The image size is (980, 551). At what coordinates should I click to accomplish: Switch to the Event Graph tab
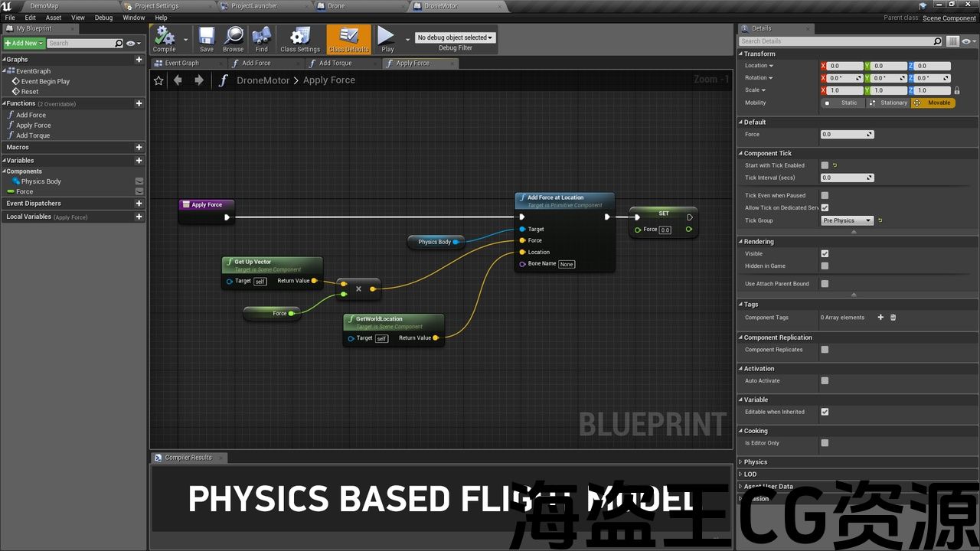click(x=181, y=64)
